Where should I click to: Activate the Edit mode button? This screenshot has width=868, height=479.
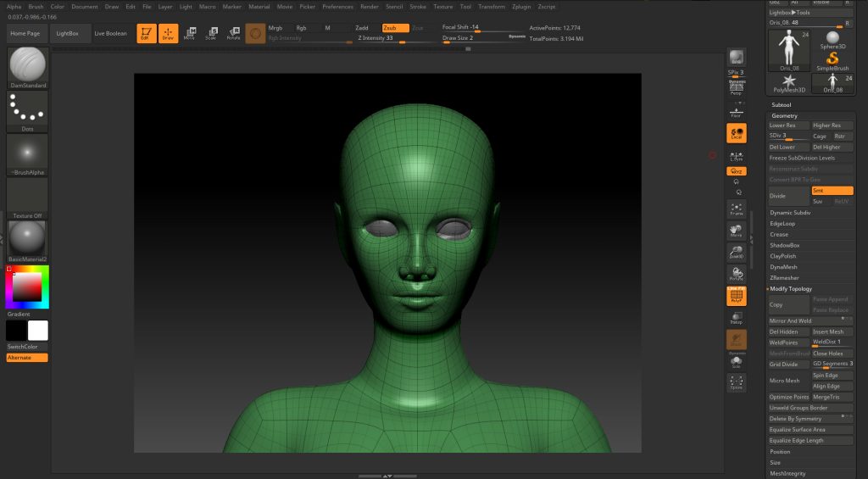tap(144, 33)
